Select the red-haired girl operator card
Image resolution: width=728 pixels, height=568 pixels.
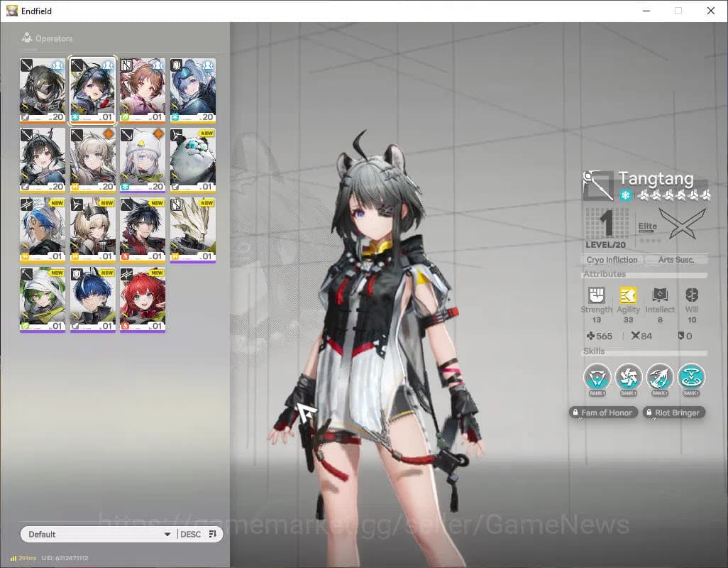click(143, 300)
